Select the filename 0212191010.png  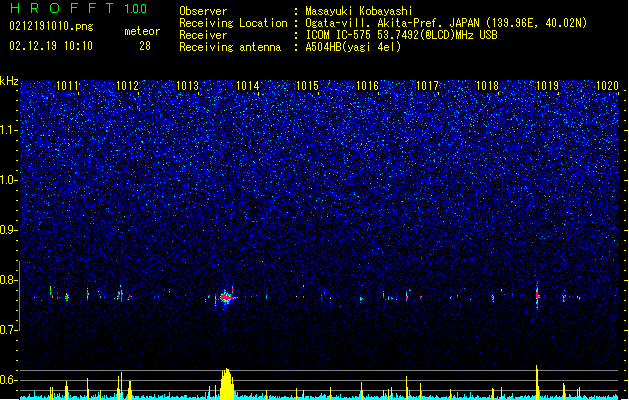tap(51, 26)
